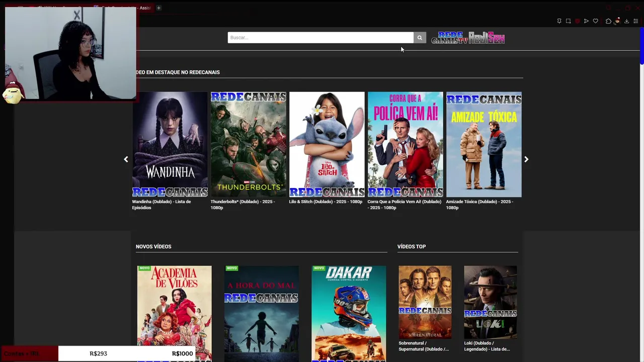Open the Academia de Vilões poster

click(x=175, y=314)
